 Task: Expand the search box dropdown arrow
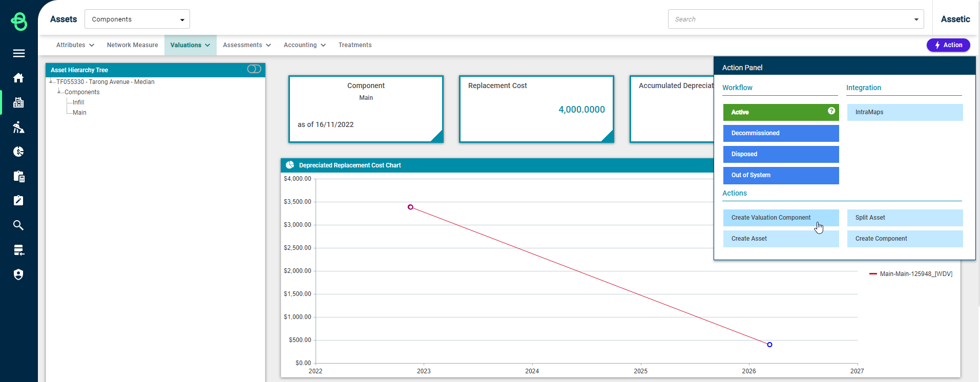click(x=916, y=19)
